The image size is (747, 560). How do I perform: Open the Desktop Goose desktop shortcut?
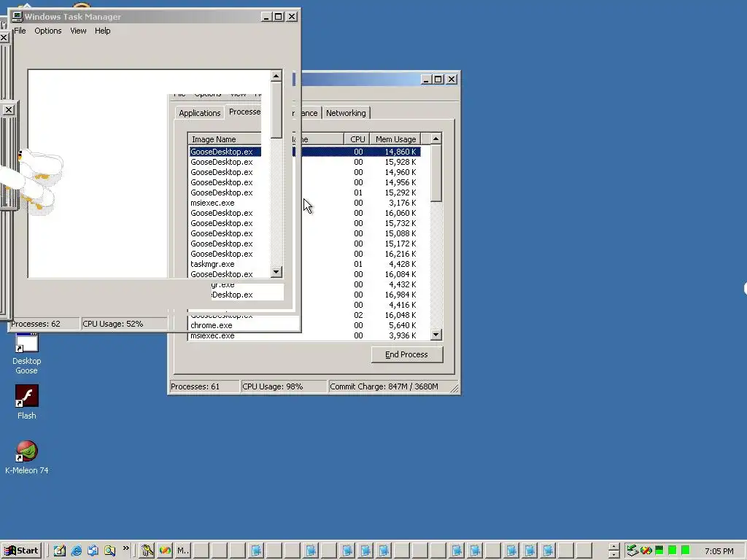[27, 354]
